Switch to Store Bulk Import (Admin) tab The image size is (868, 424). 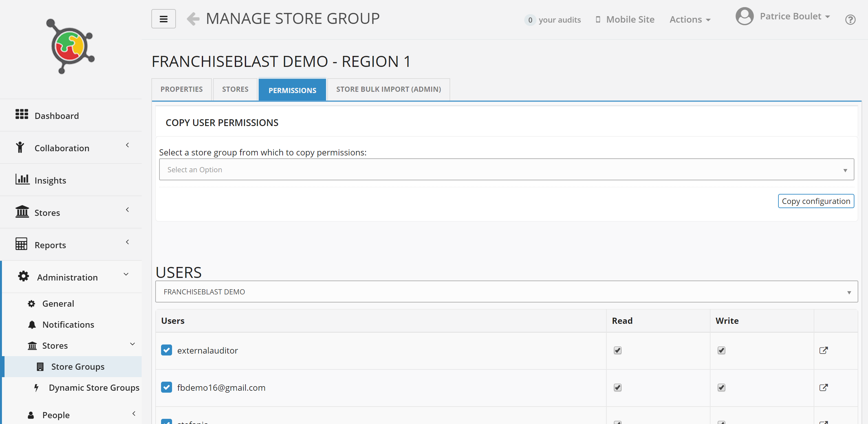pyautogui.click(x=388, y=89)
